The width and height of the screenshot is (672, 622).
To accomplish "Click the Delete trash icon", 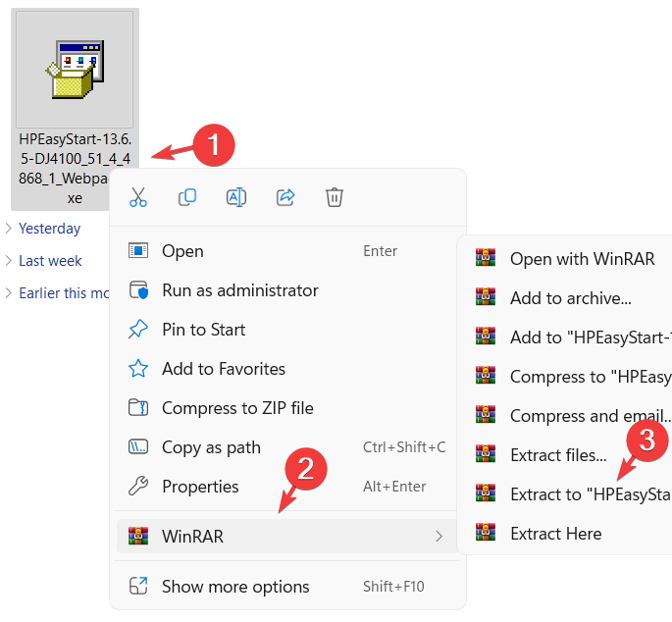I will 335,197.
